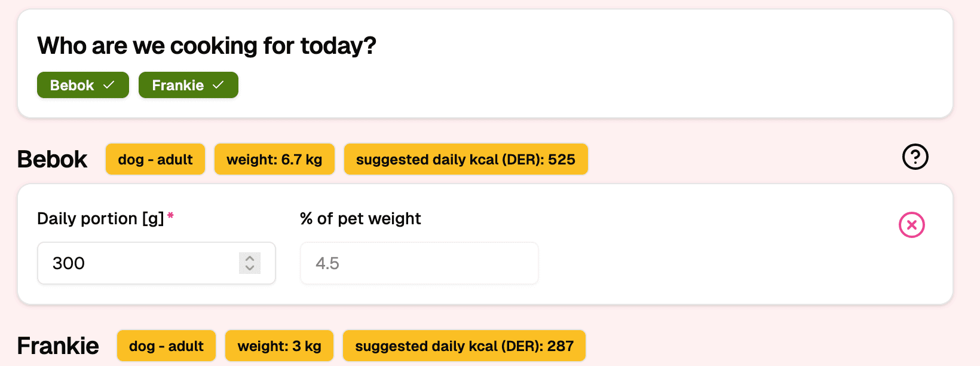Focus the Daily portion input showing 300
The image size is (980, 366).
click(137, 263)
